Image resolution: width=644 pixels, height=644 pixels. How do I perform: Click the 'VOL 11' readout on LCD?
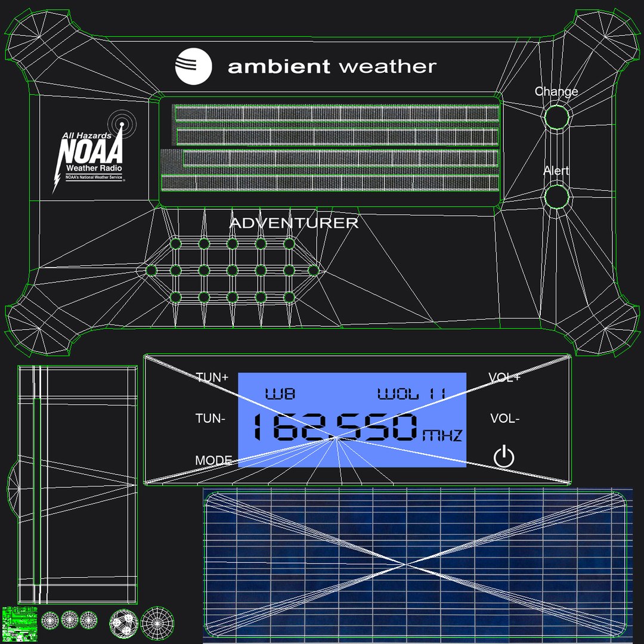point(411,394)
